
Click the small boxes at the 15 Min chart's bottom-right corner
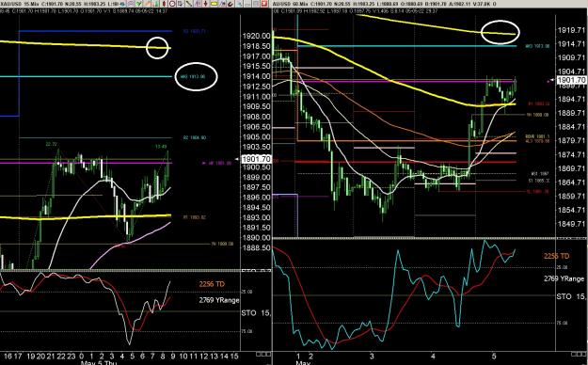click(x=263, y=354)
